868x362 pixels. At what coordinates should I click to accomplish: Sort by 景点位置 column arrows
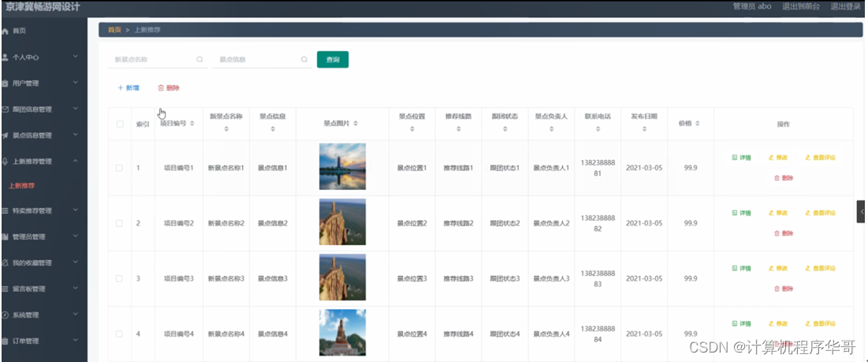pos(412,129)
